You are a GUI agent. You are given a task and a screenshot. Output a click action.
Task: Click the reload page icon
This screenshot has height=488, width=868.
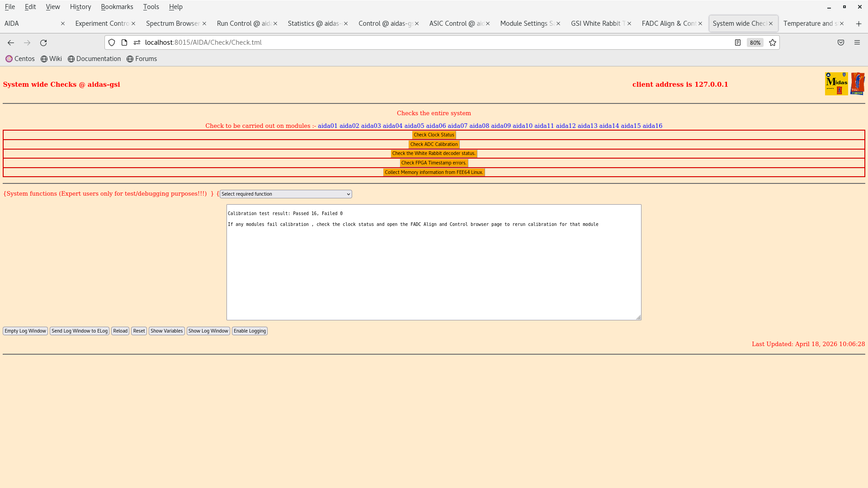43,42
